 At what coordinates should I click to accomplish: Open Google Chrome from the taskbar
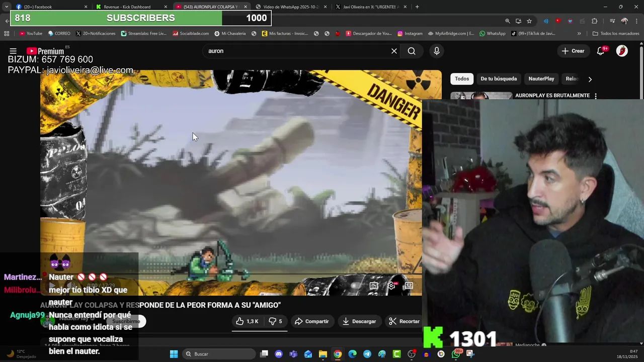pos(338,354)
